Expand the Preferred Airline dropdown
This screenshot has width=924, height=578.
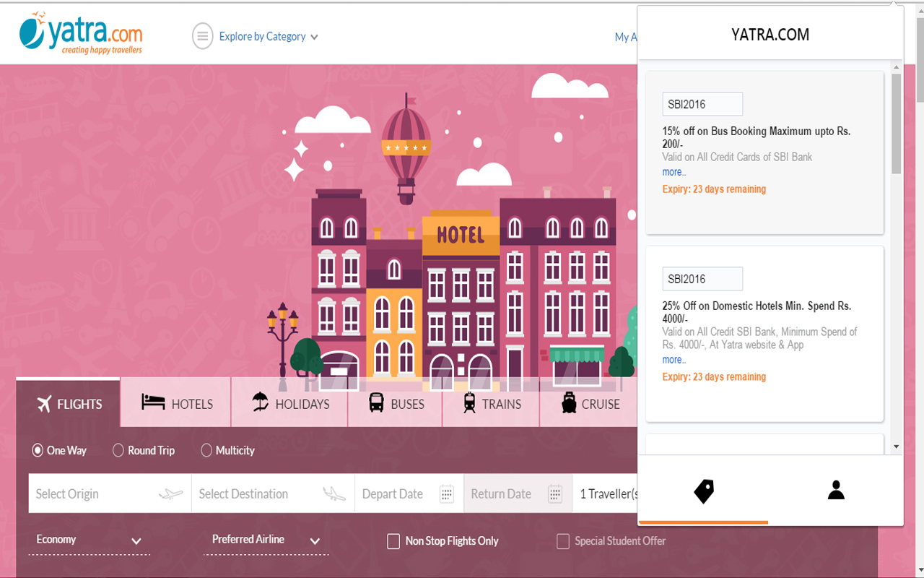click(x=266, y=540)
